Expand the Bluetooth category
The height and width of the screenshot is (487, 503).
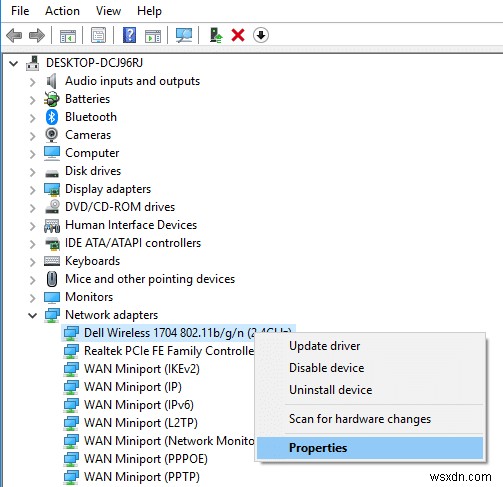32,118
